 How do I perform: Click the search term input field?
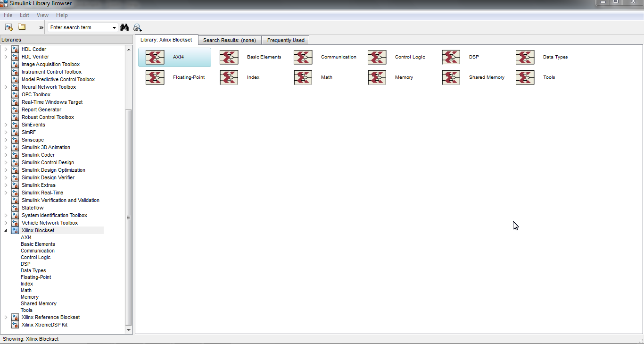[x=80, y=27]
